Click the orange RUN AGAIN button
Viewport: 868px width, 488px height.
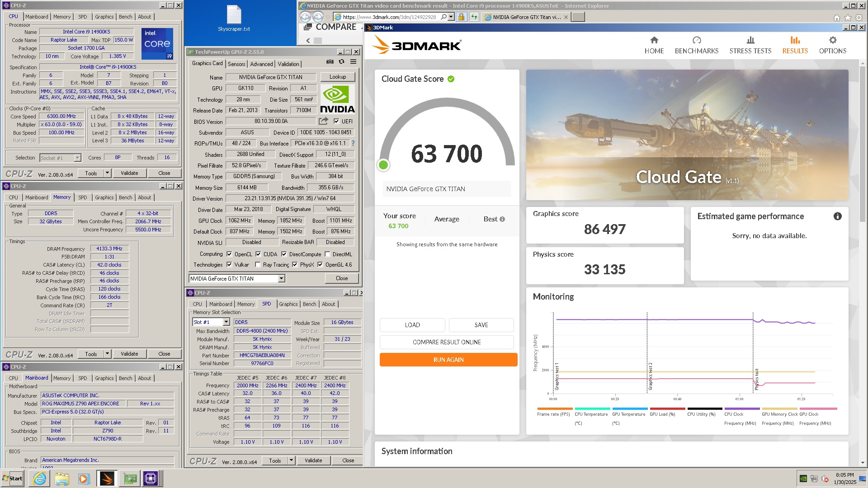pos(448,360)
